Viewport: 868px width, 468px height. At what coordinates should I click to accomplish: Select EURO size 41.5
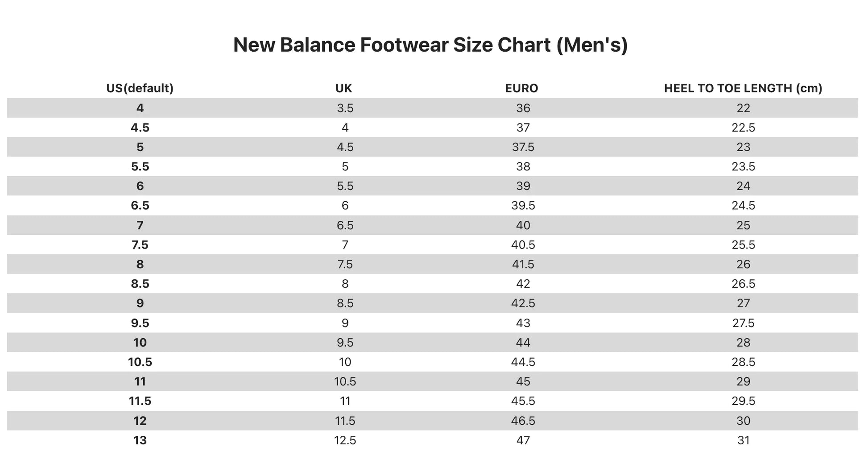pos(523,265)
